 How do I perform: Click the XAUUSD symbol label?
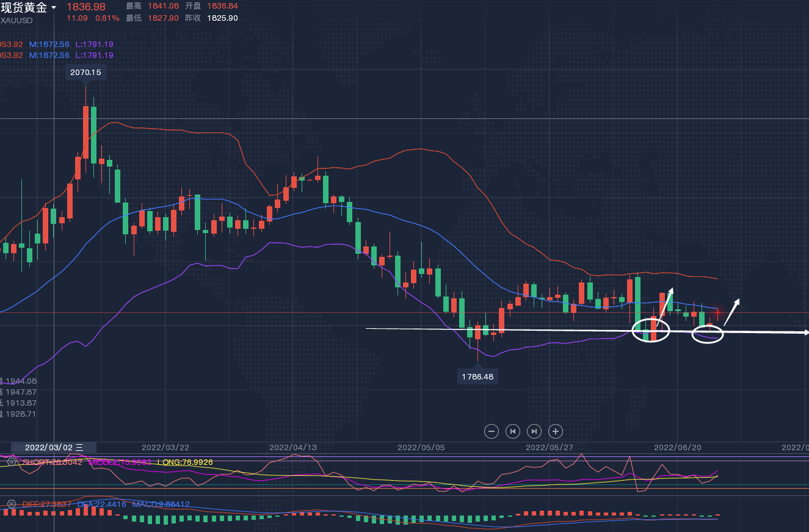[17, 20]
